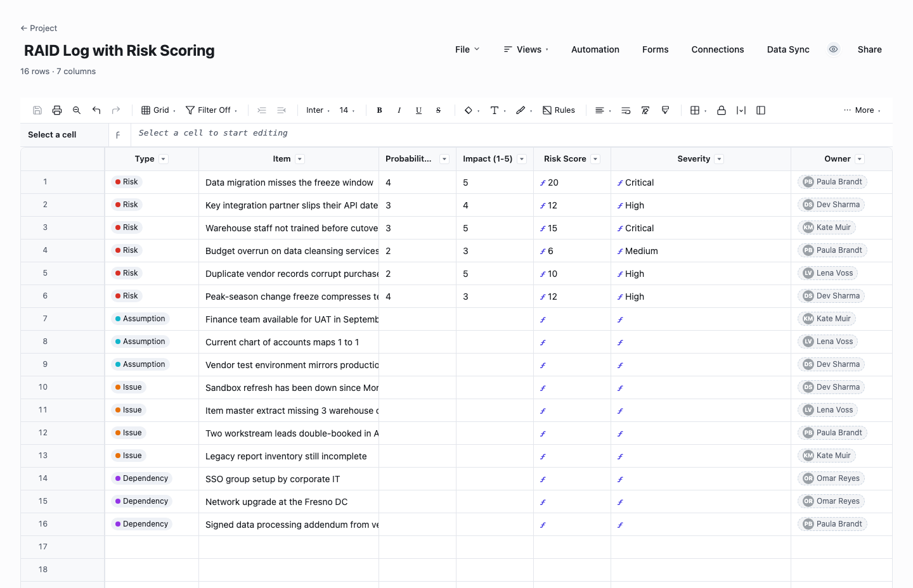Screen dimensions: 913x588
Task: Click the Severity cell 'Medium' in row 4
Action: click(x=701, y=251)
